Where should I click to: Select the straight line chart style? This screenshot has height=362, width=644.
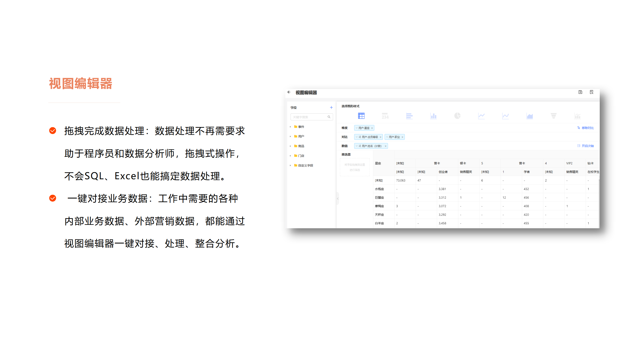[481, 116]
